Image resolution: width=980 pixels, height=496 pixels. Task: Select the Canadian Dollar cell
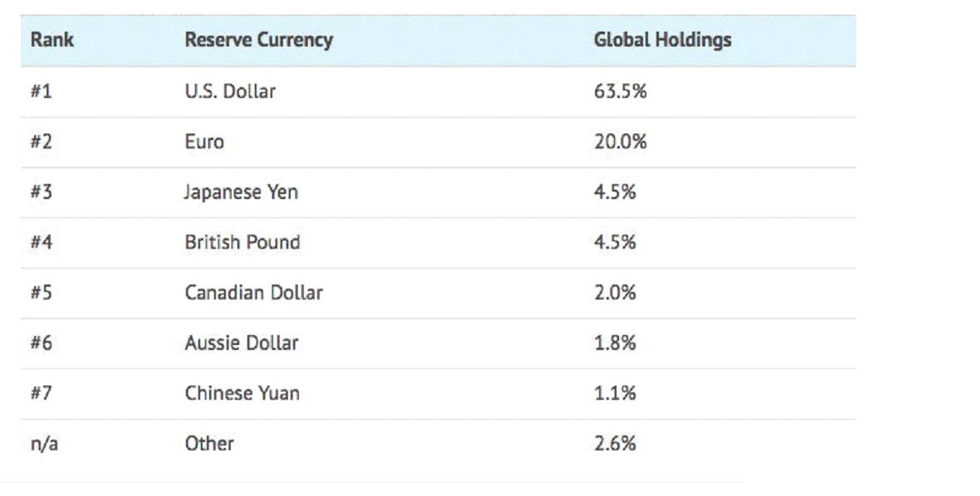tap(254, 292)
